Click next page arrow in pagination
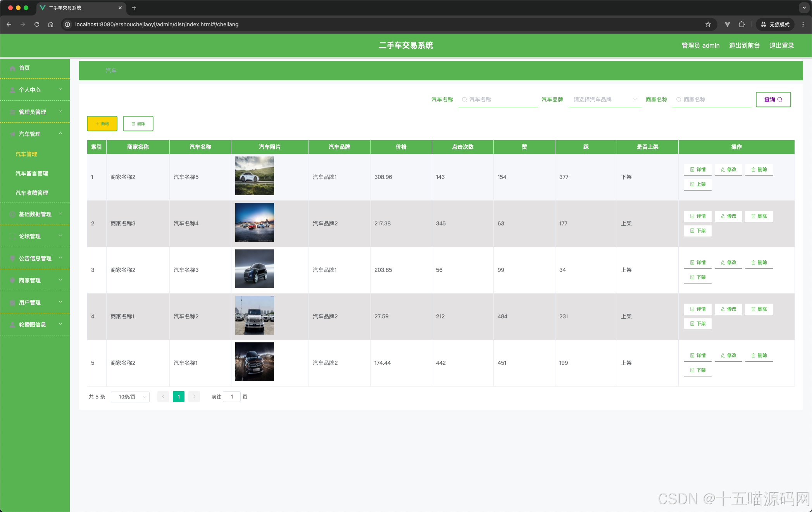The image size is (812, 512). pos(194,397)
